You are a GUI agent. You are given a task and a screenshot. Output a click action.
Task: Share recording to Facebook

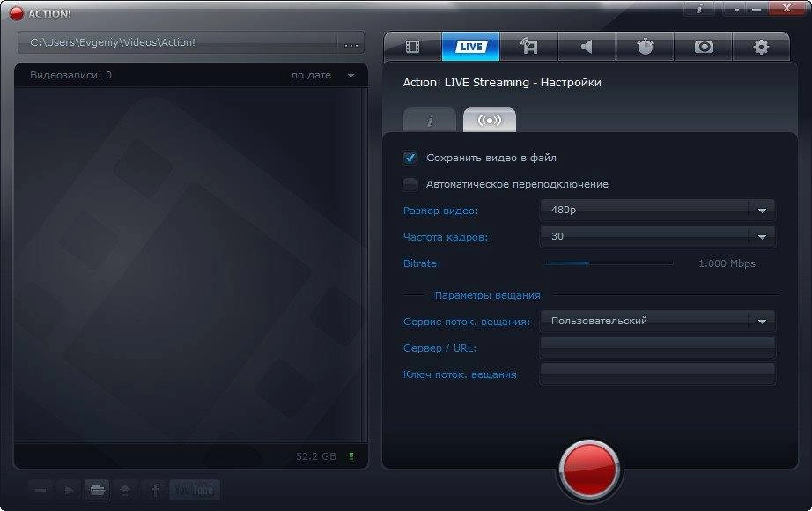pos(154,490)
